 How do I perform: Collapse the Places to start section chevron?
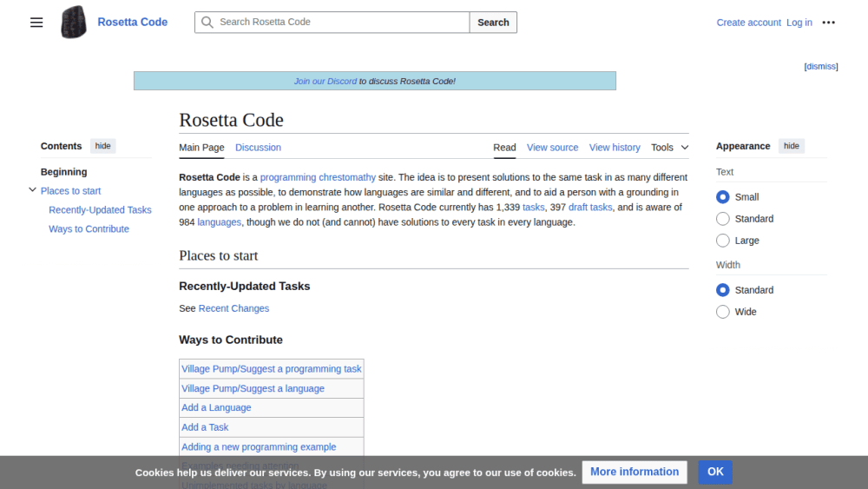(33, 190)
